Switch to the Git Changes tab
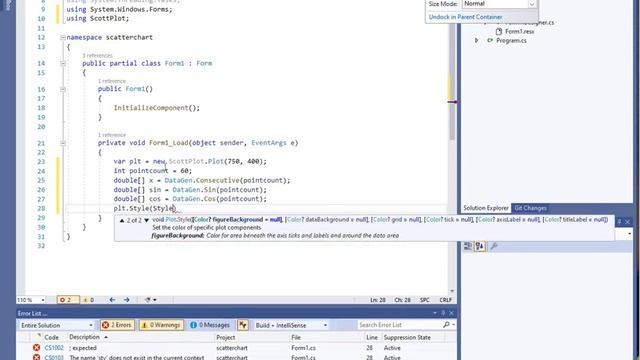 tap(530, 208)
